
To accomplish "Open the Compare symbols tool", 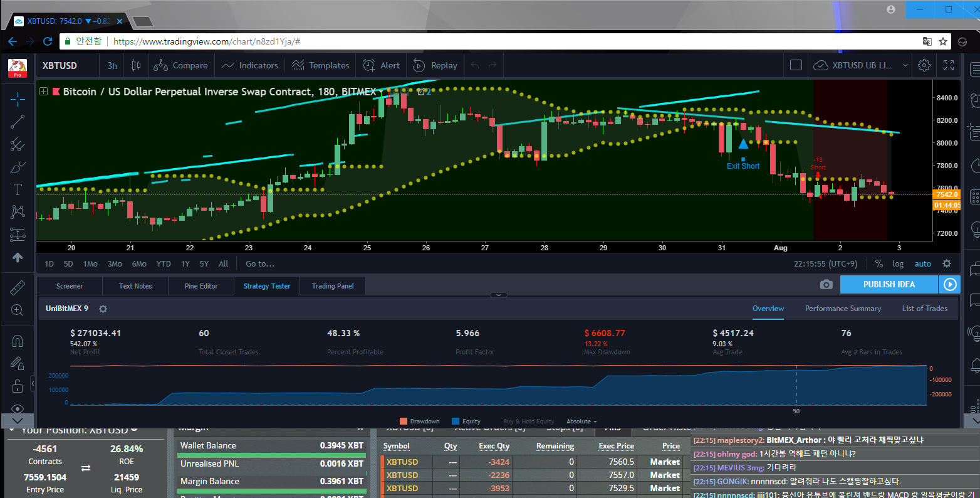I will pos(180,65).
